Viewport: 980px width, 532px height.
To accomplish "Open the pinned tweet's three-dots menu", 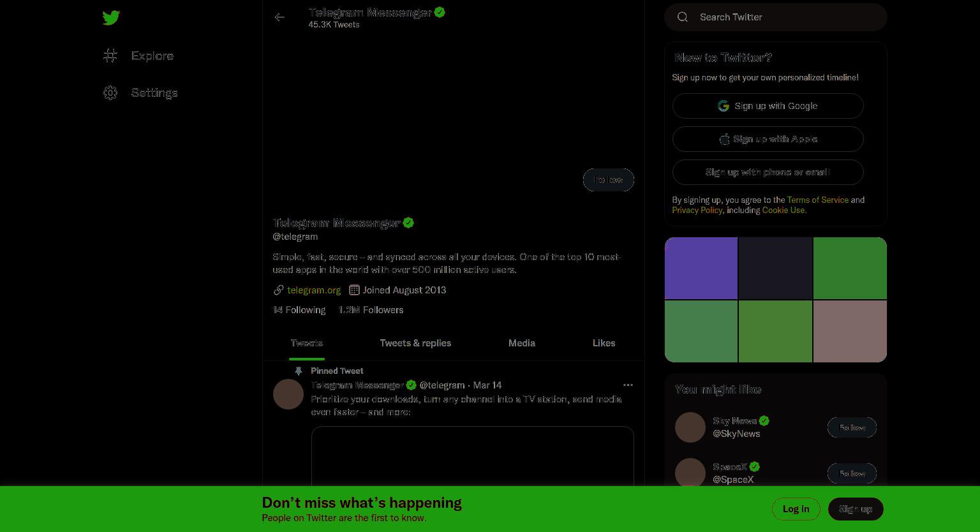I will click(628, 385).
